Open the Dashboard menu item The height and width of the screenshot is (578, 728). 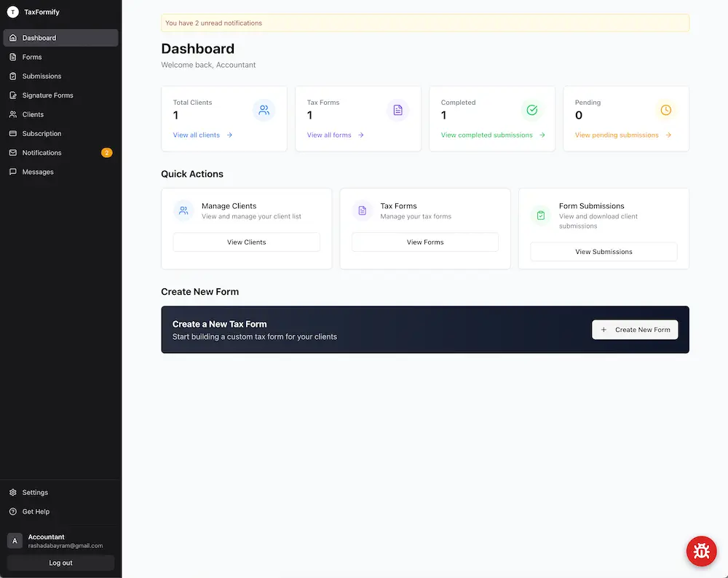(x=61, y=38)
